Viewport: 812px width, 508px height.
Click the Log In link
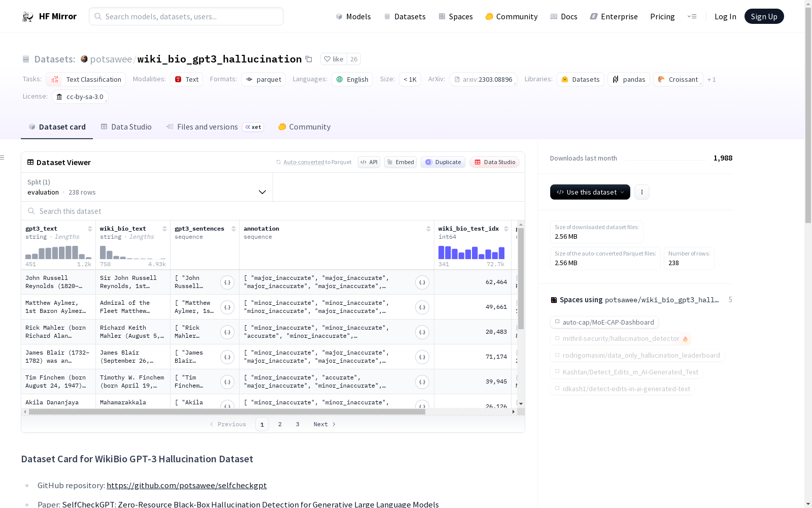pyautogui.click(x=725, y=17)
